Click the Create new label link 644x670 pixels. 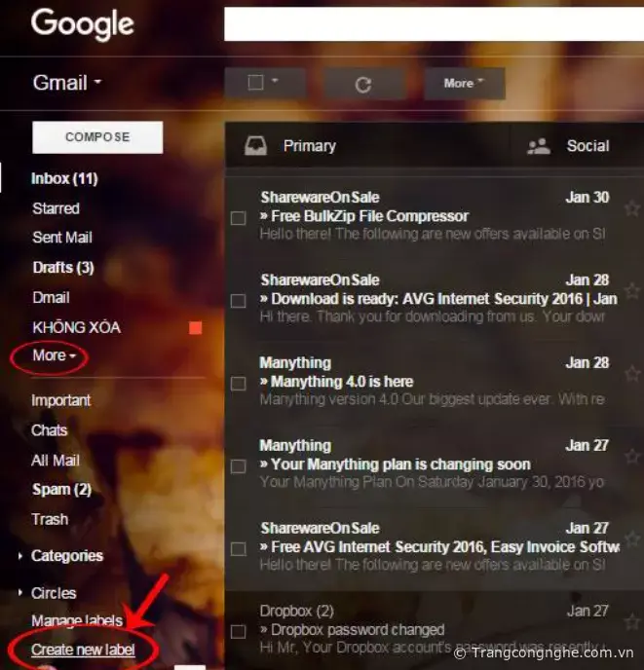[x=83, y=650]
